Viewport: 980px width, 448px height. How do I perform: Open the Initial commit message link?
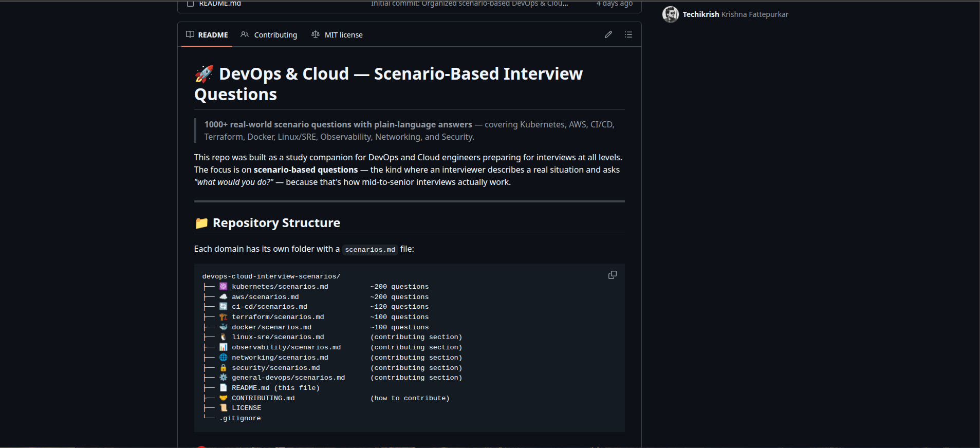(470, 4)
